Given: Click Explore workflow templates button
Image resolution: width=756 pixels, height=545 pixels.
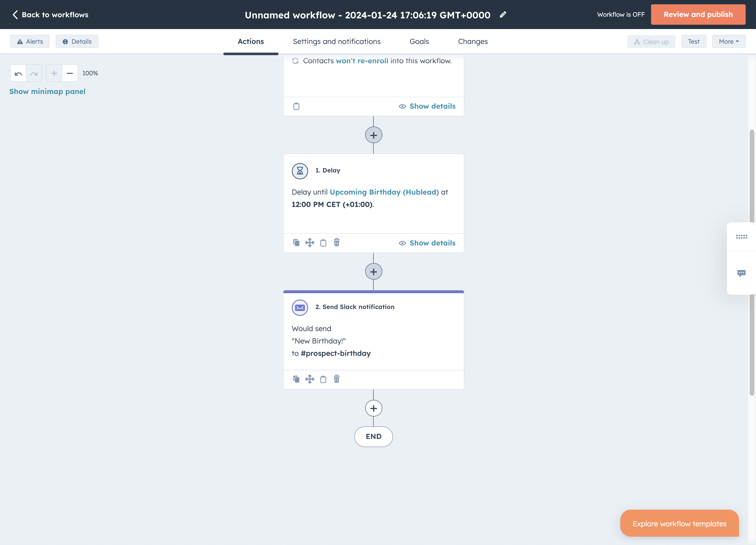Looking at the screenshot, I should click(679, 523).
